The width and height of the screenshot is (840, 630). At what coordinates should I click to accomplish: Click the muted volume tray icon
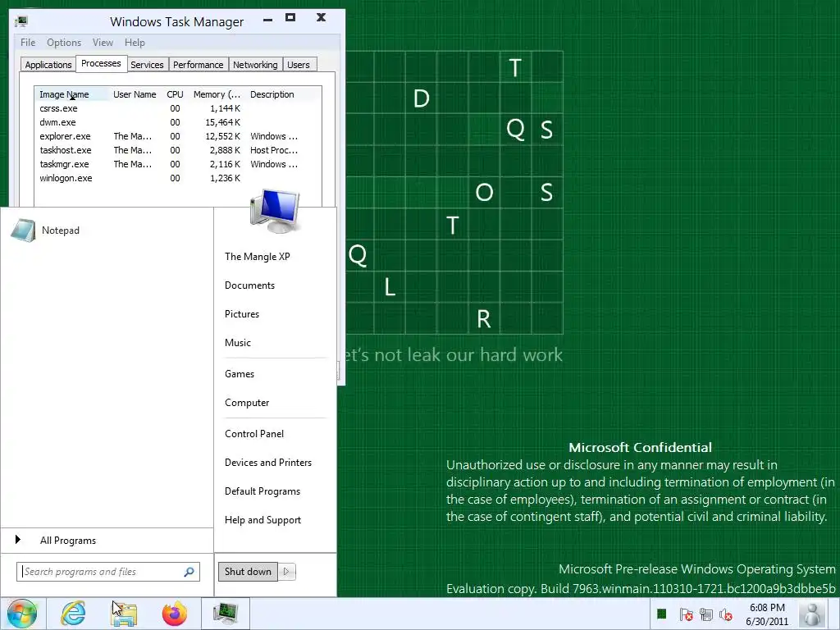point(726,614)
